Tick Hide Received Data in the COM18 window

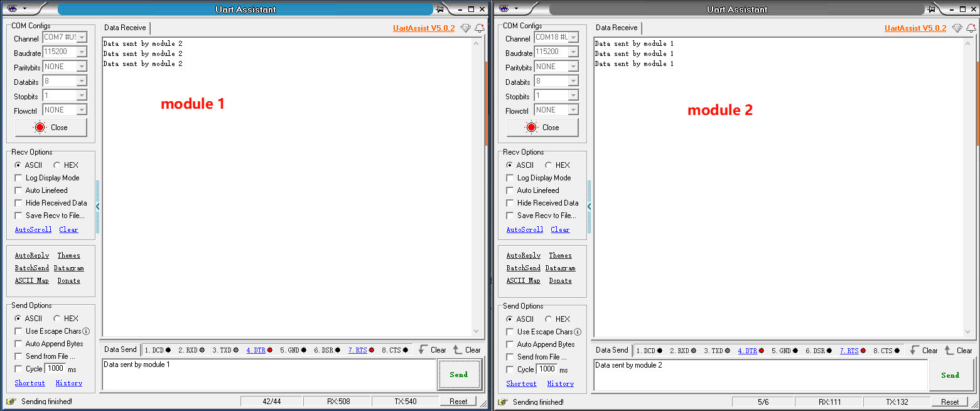click(x=510, y=203)
